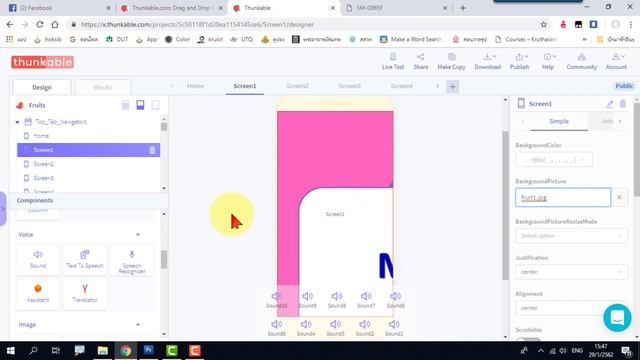This screenshot has height=360, width=640.
Task: Open the Live Test option
Action: click(393, 61)
